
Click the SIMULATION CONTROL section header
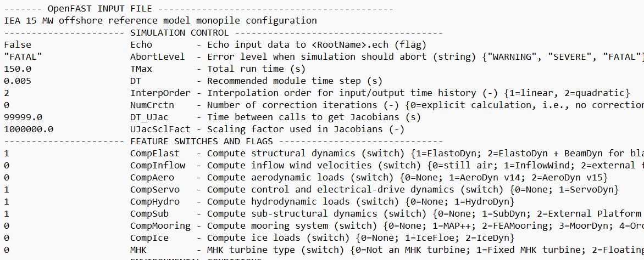click(180, 33)
